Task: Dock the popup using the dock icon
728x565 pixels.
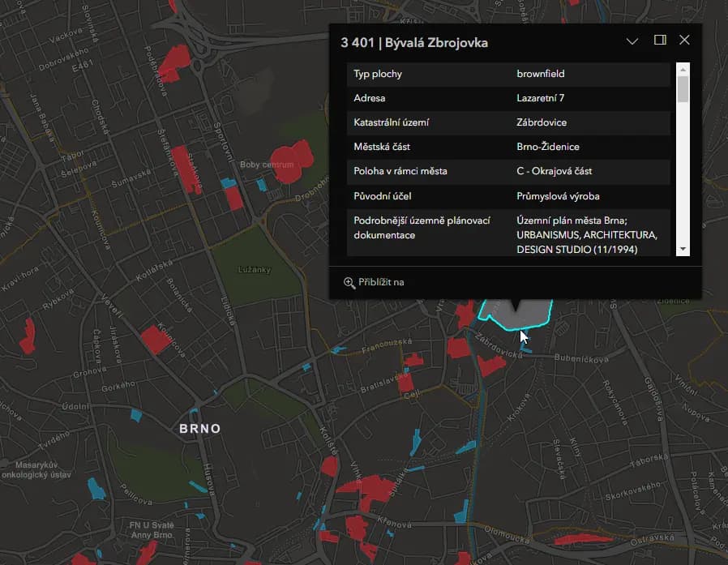Action: 660,41
